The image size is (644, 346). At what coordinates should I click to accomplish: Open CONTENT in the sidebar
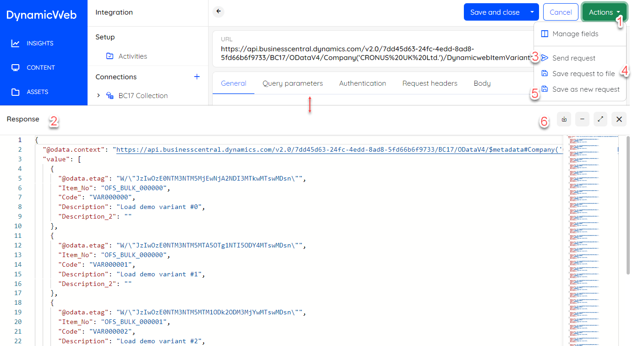coord(41,68)
